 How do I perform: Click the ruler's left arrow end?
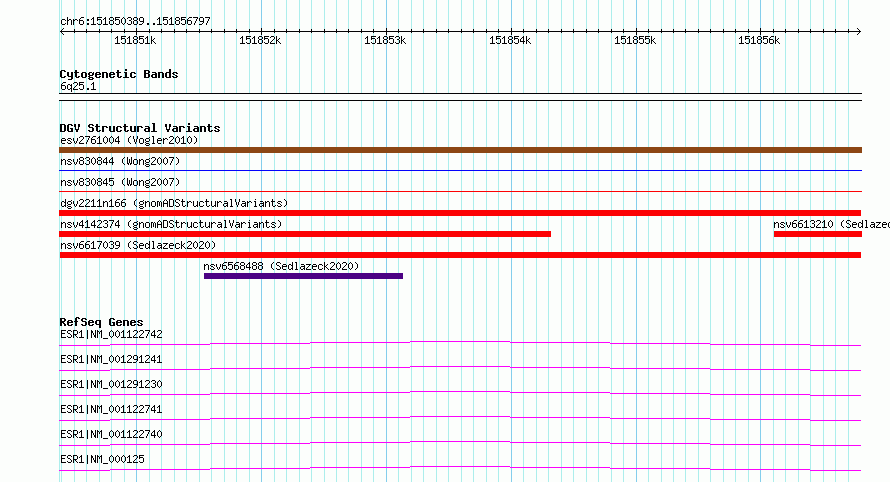tap(62, 31)
